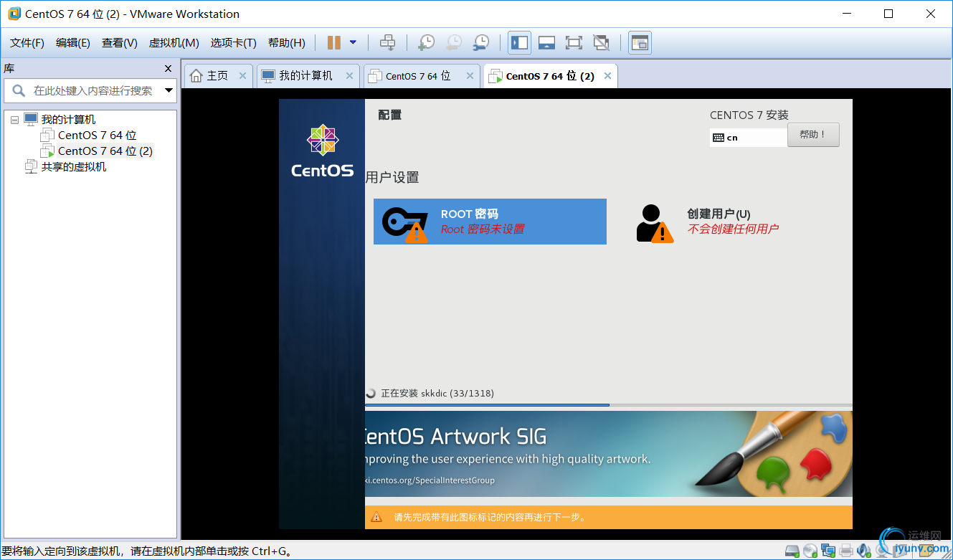Close the 库 library panel
953x560 pixels.
[x=169, y=69]
